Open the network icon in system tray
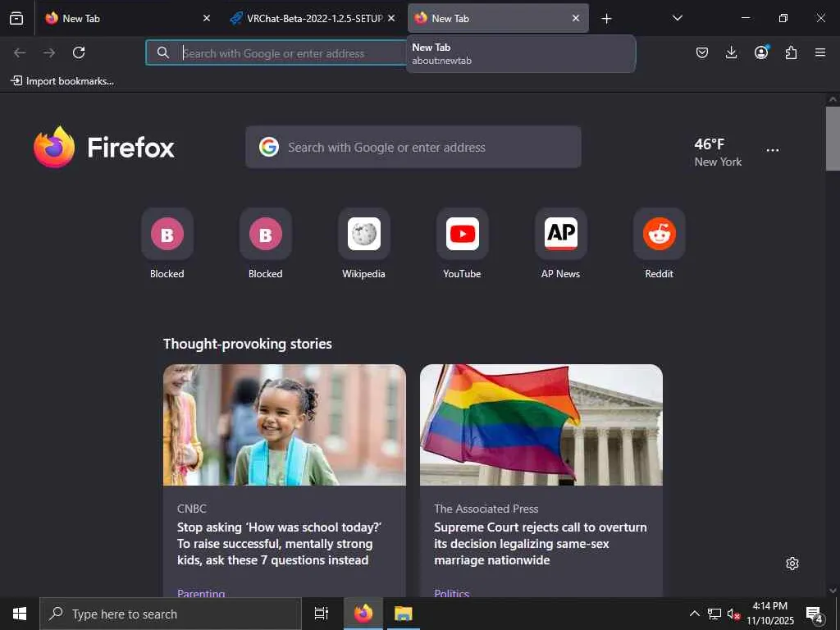The image size is (840, 630). coord(714,614)
